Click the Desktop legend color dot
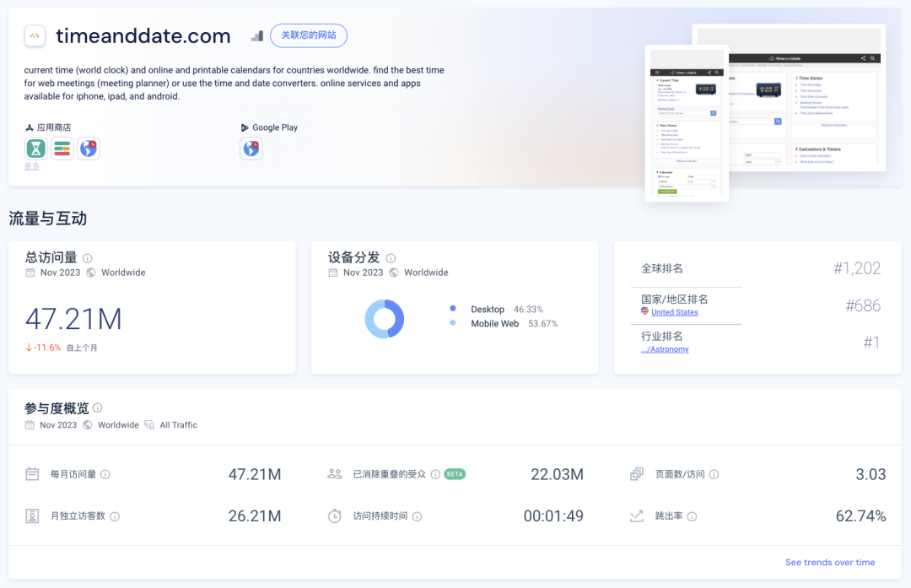This screenshot has width=911, height=588. click(453, 309)
